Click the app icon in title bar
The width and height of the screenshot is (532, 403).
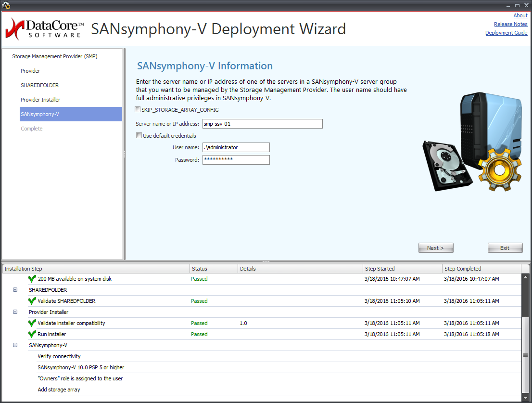tap(6, 5)
